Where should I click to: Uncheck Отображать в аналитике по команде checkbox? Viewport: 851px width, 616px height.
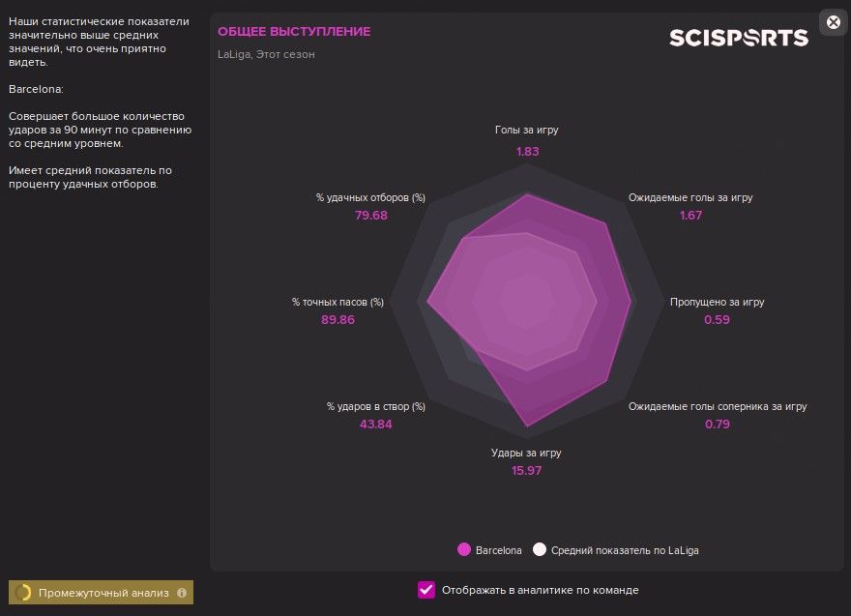[x=426, y=590]
